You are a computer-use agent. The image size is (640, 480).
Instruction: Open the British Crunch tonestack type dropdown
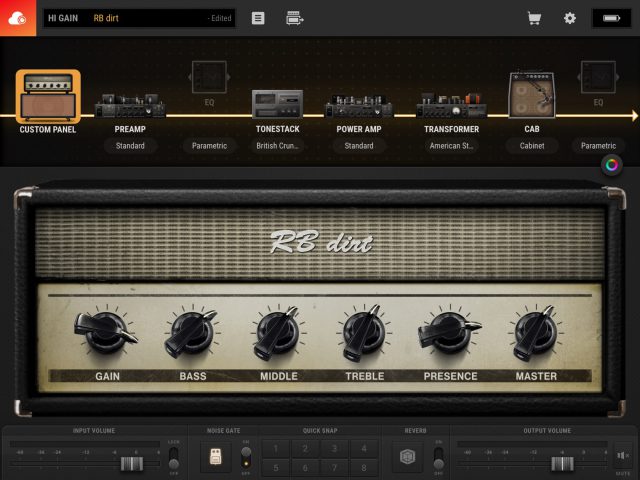[x=277, y=146]
